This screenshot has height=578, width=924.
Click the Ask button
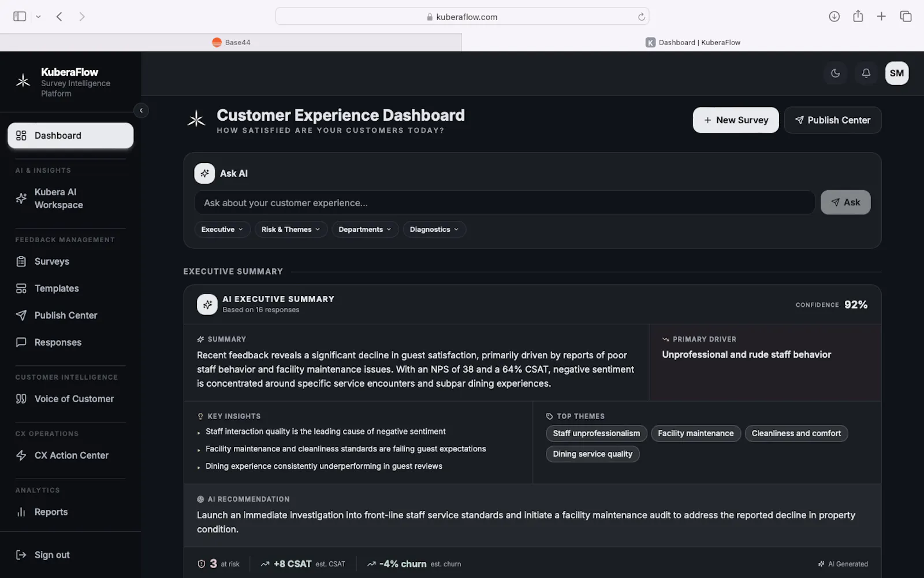845,202
